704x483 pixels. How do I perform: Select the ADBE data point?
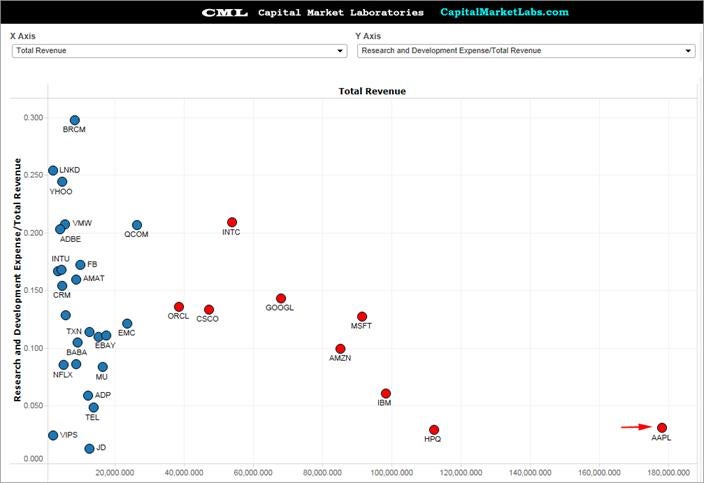(x=60, y=229)
